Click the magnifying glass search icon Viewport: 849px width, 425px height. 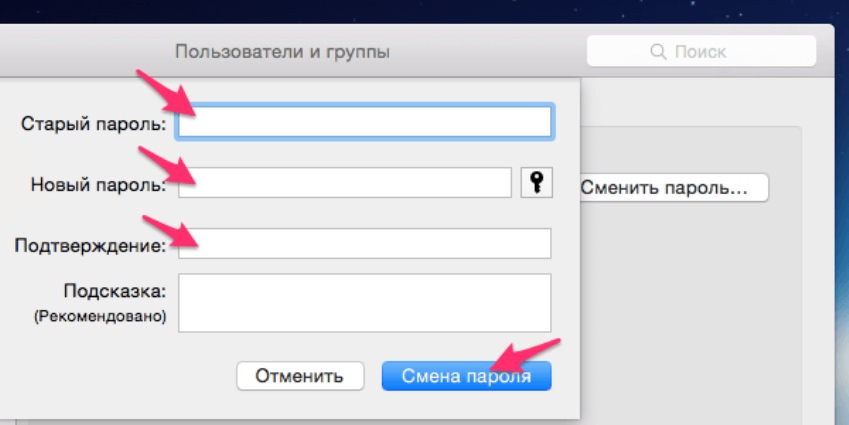(657, 51)
